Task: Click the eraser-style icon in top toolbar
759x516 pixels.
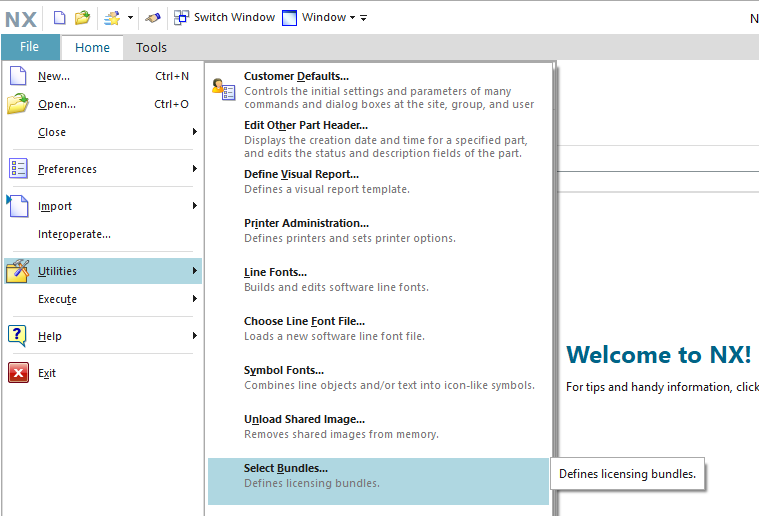Action: [x=152, y=17]
